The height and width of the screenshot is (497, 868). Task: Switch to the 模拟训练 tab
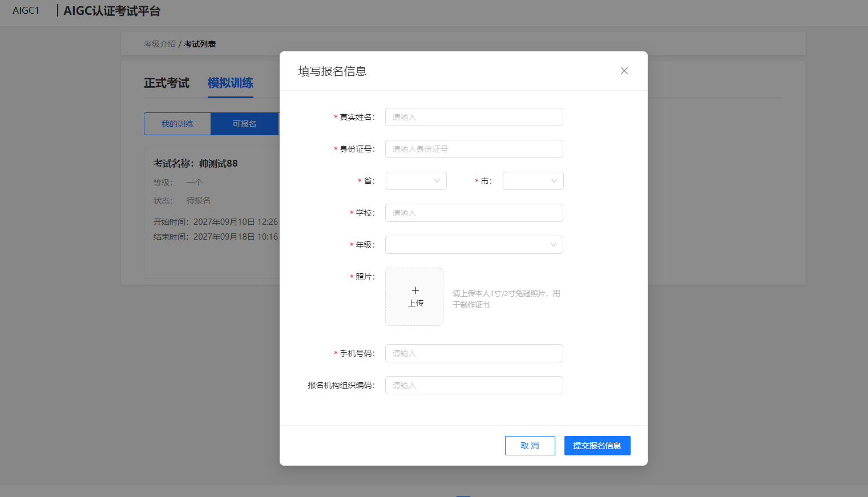[231, 83]
